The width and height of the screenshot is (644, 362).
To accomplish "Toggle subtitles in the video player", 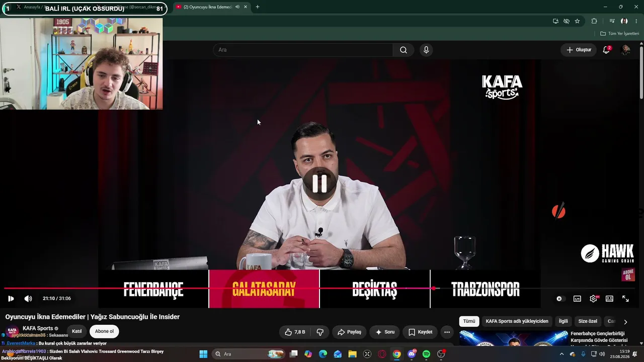I will pyautogui.click(x=577, y=299).
